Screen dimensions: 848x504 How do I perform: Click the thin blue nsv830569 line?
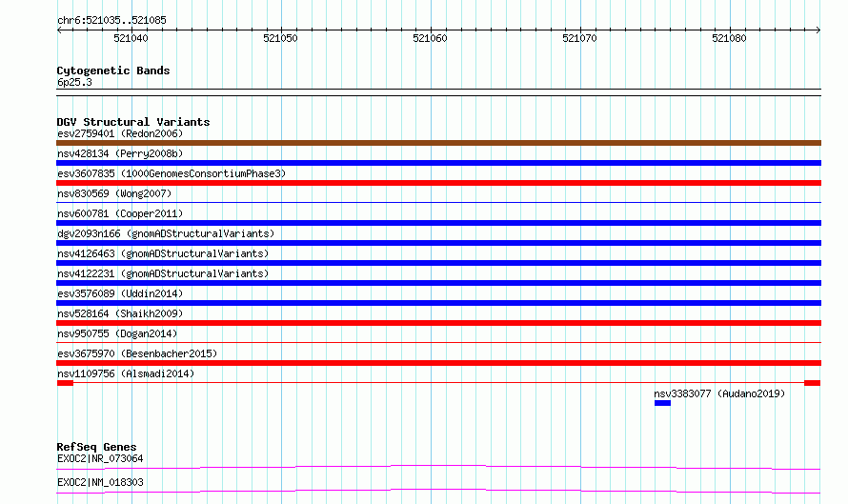[x=438, y=202]
